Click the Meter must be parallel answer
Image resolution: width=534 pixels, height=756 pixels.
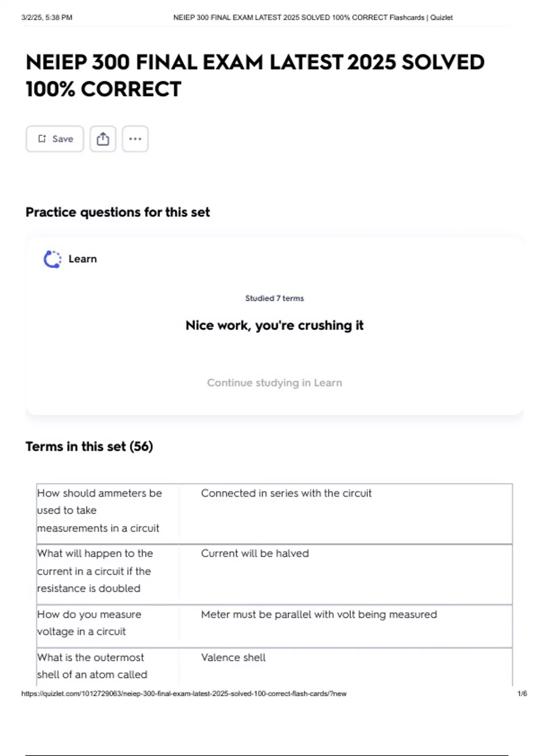pyautogui.click(x=319, y=614)
